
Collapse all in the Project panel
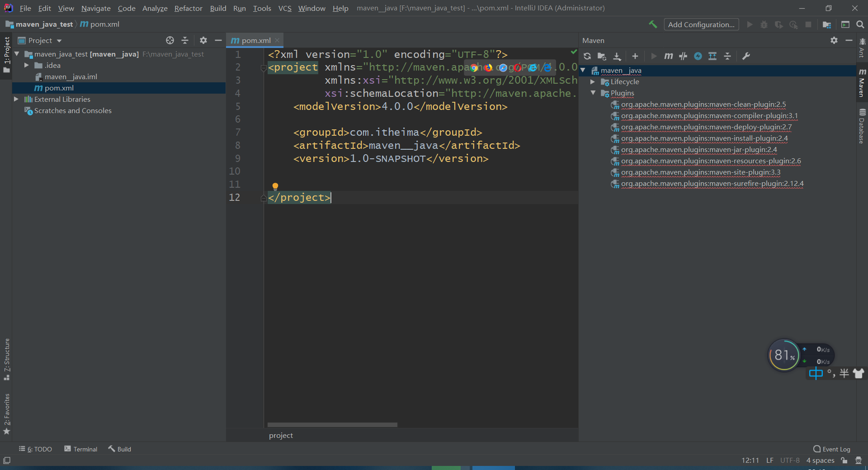pyautogui.click(x=185, y=40)
